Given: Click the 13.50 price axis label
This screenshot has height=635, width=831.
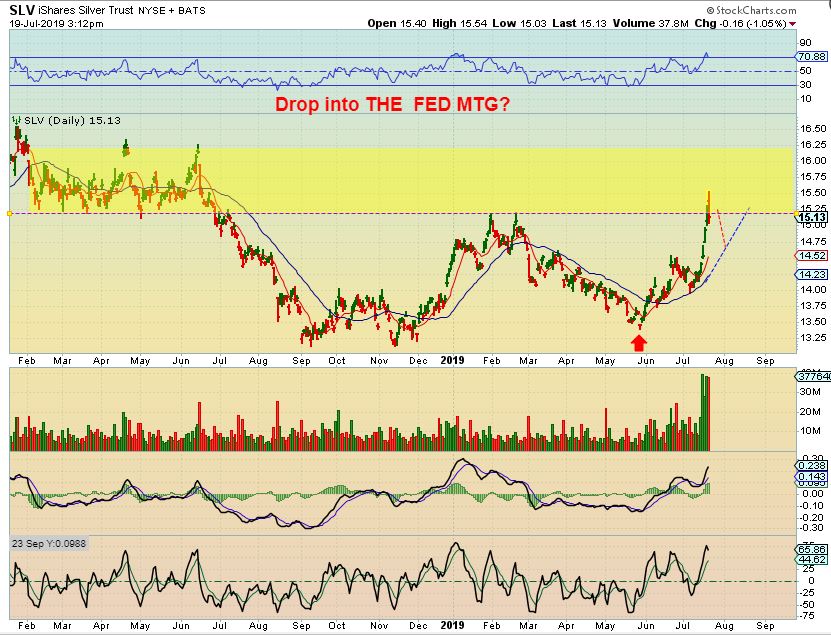Looking at the screenshot, I should [x=812, y=322].
